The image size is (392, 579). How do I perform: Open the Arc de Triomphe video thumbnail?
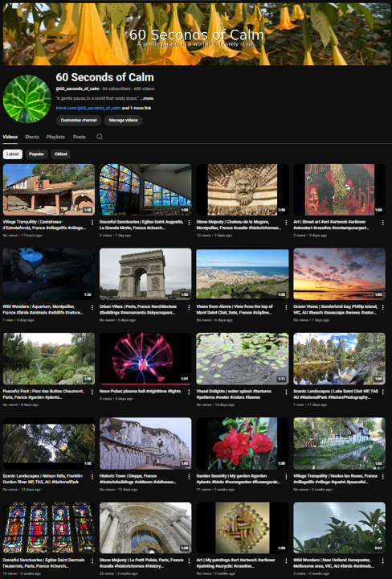coord(145,273)
